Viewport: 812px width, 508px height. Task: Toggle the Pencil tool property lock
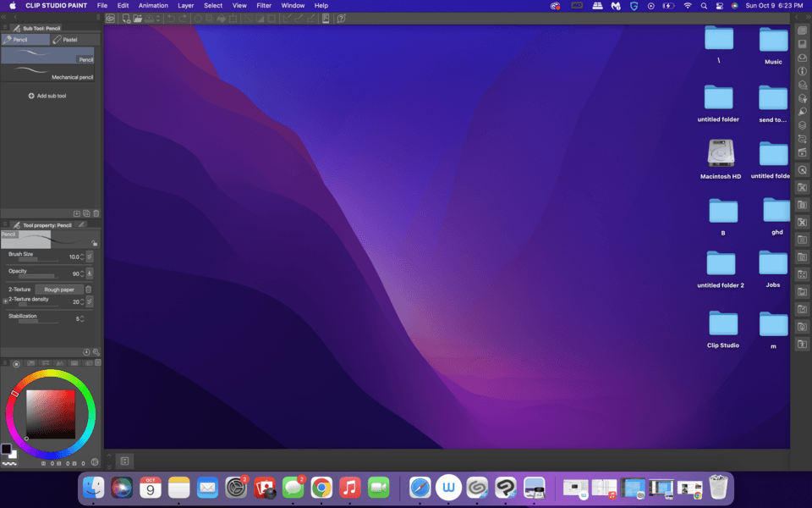(94, 243)
